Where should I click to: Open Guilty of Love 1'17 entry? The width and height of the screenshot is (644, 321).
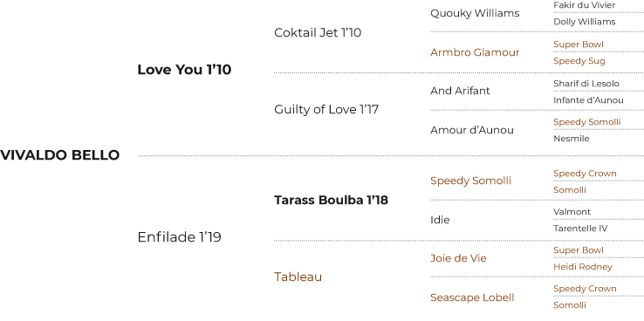click(326, 110)
